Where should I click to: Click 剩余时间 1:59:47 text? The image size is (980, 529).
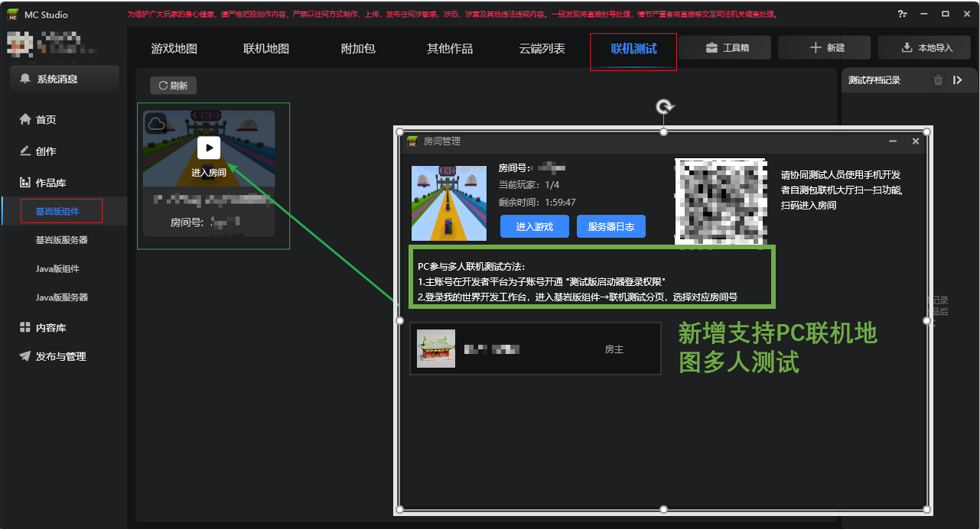coord(537,203)
